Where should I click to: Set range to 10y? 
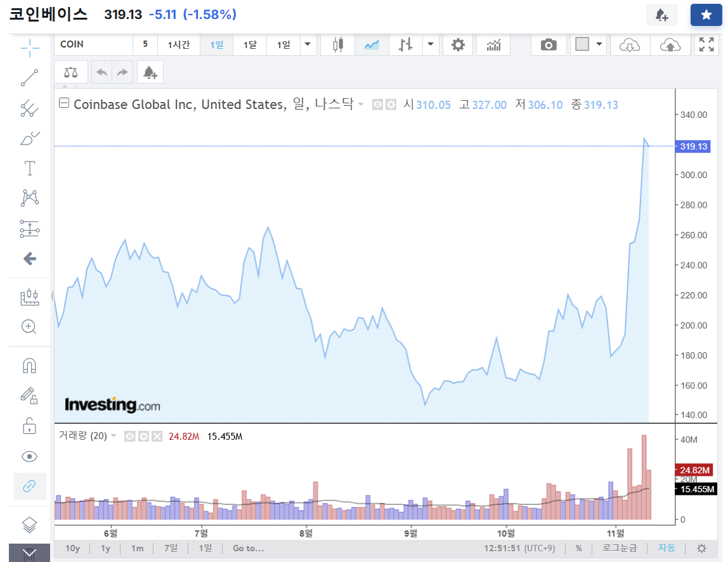tap(72, 548)
